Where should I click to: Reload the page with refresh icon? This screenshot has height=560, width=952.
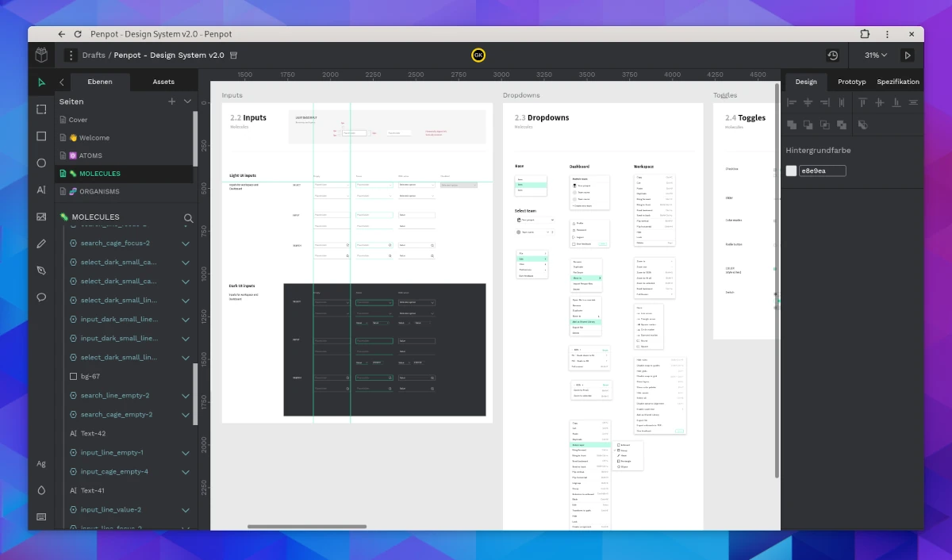click(x=78, y=34)
